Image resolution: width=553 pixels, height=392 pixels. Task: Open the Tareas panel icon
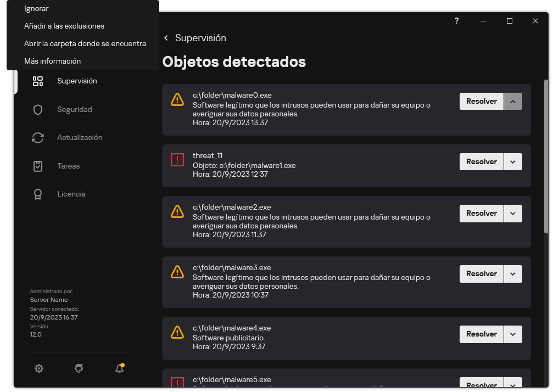[x=37, y=166]
